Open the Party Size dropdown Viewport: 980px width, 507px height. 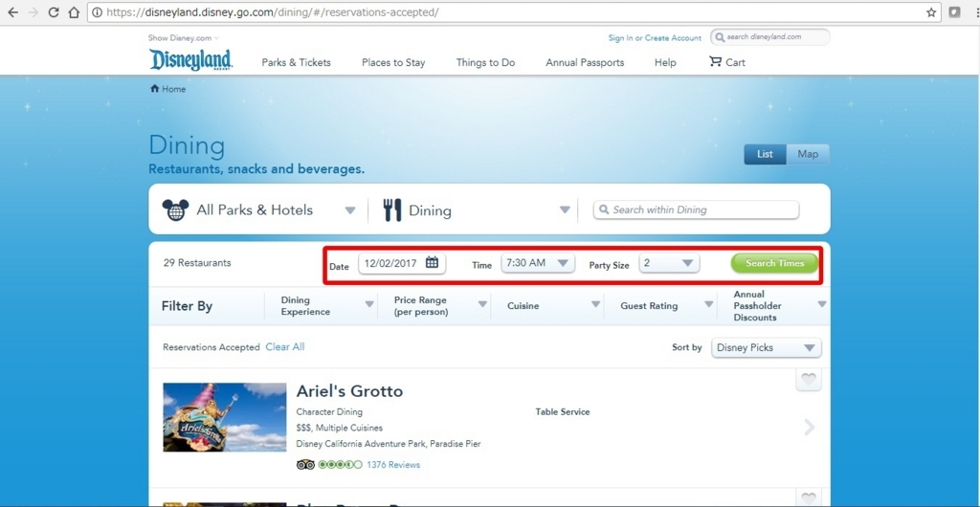(669, 263)
